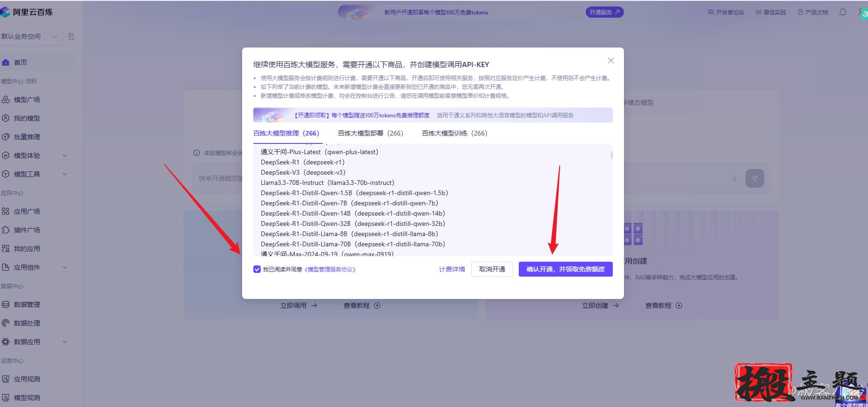Screen dimensions: 868x407
Task: Open the 《模型管理服务协议》 link
Action: (330, 270)
